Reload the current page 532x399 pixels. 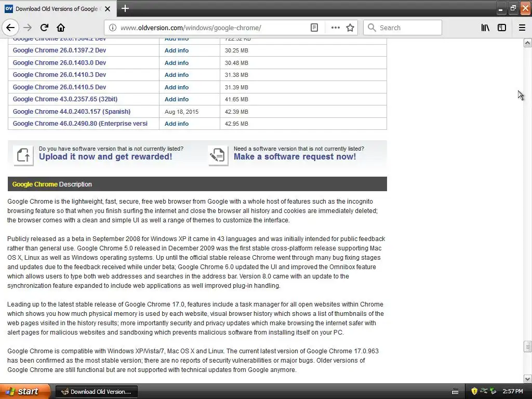[x=45, y=28]
